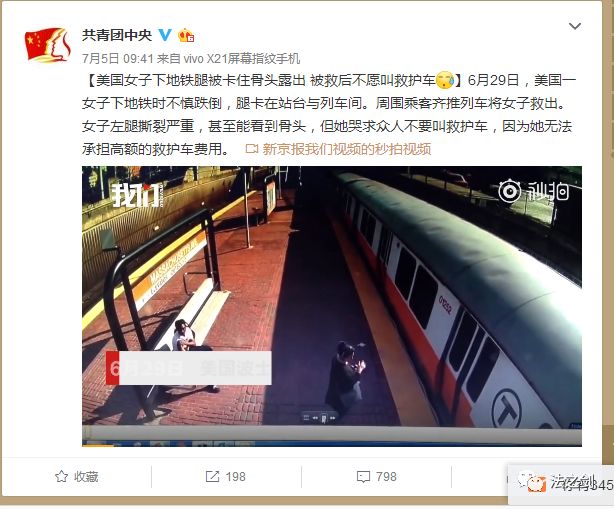Click the gold membership crown badge
Viewport: 614px width, 509px height.
click(x=186, y=36)
